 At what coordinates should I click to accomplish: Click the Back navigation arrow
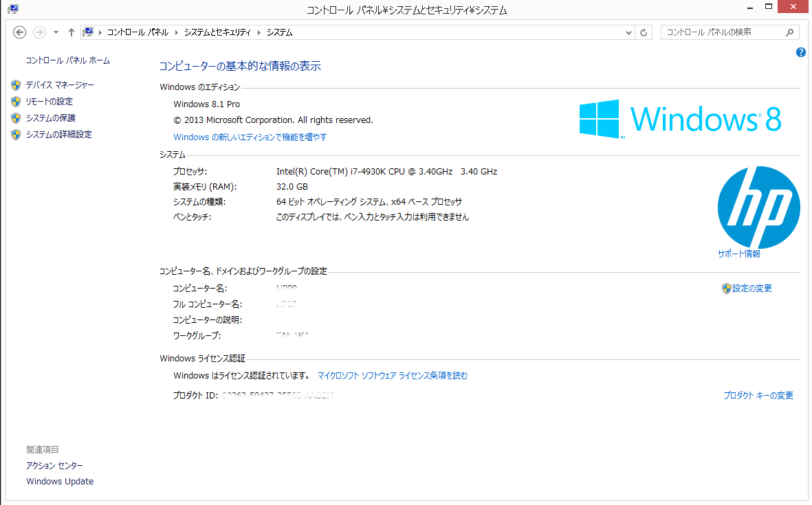click(x=20, y=32)
